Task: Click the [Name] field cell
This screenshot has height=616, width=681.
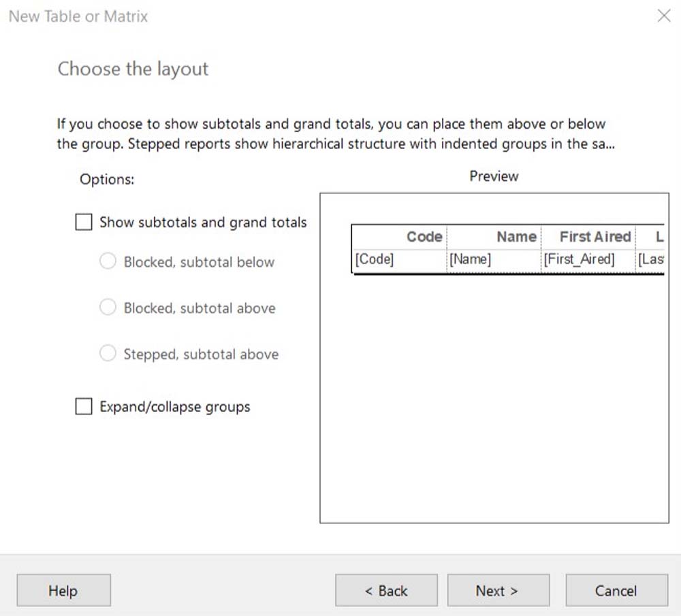Action: (470, 259)
